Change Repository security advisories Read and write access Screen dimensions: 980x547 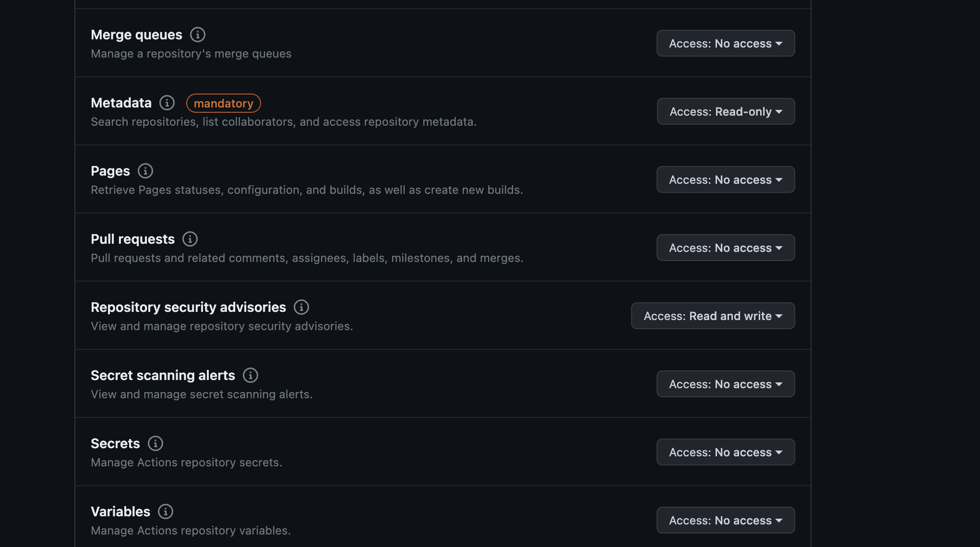coord(713,316)
